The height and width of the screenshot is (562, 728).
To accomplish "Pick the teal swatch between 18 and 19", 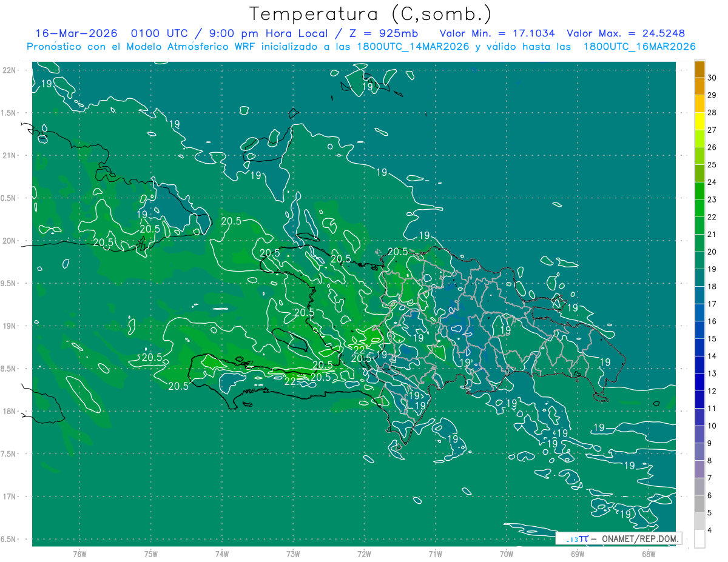I will [x=699, y=278].
